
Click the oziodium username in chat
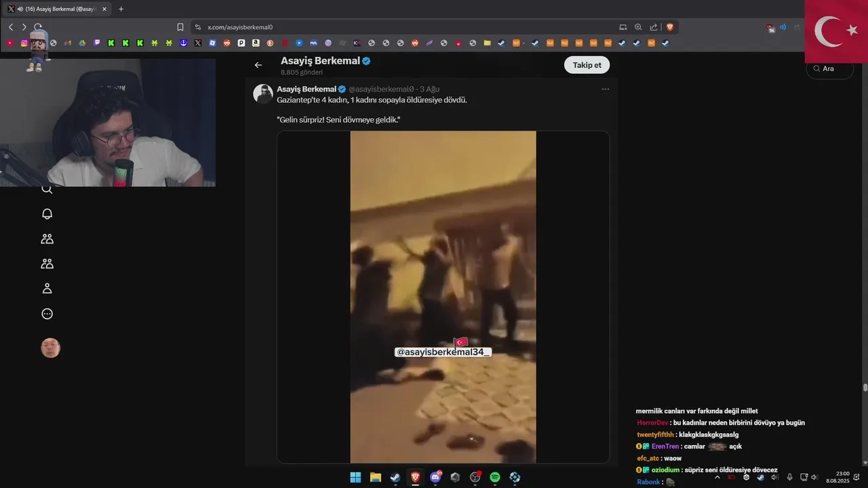[665, 470]
